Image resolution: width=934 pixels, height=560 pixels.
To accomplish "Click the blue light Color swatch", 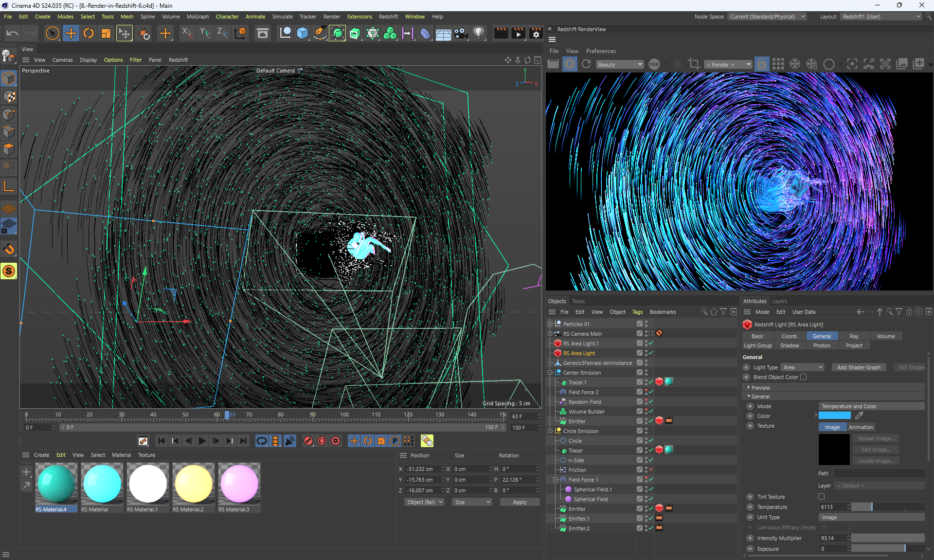I will coord(835,415).
